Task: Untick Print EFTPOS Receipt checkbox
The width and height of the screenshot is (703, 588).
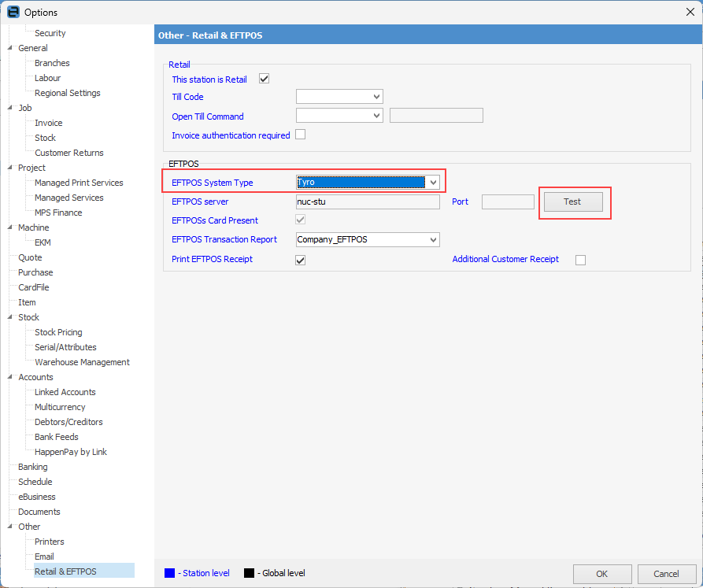Action: tap(300, 260)
